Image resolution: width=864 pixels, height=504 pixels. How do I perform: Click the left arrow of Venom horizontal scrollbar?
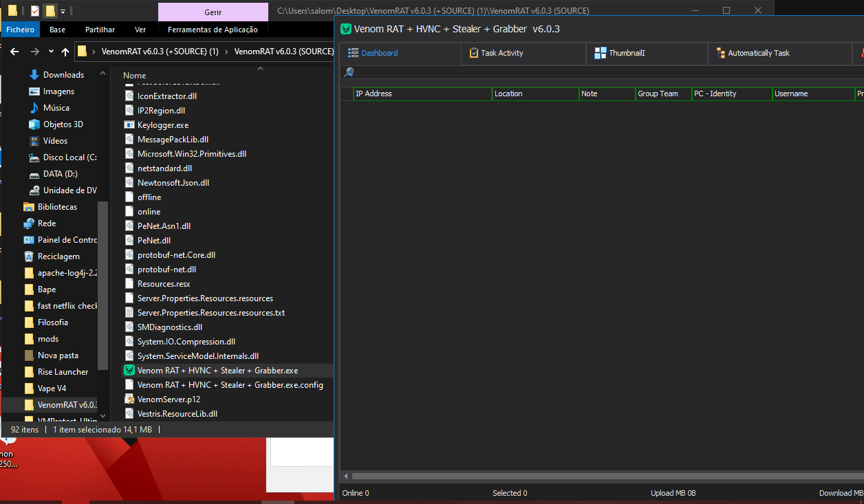(x=345, y=476)
